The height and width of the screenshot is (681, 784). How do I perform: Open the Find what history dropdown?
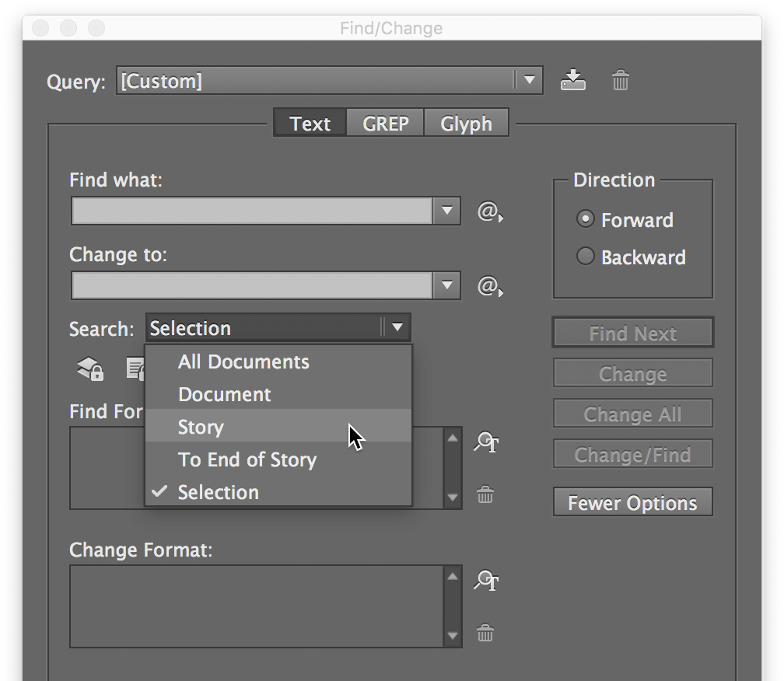point(448,210)
